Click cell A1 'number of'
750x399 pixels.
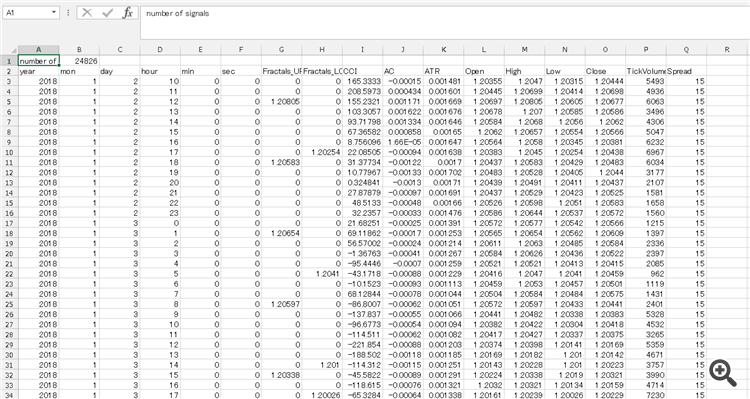(38, 61)
